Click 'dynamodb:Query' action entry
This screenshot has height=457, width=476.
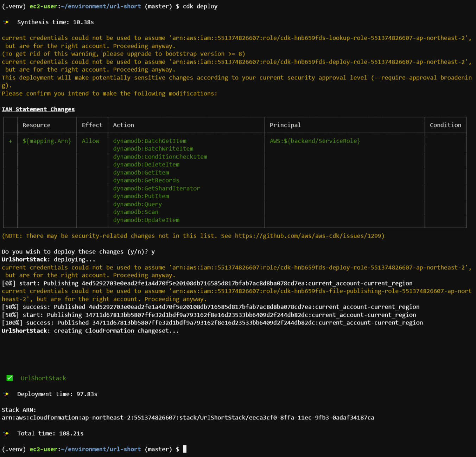point(138,204)
